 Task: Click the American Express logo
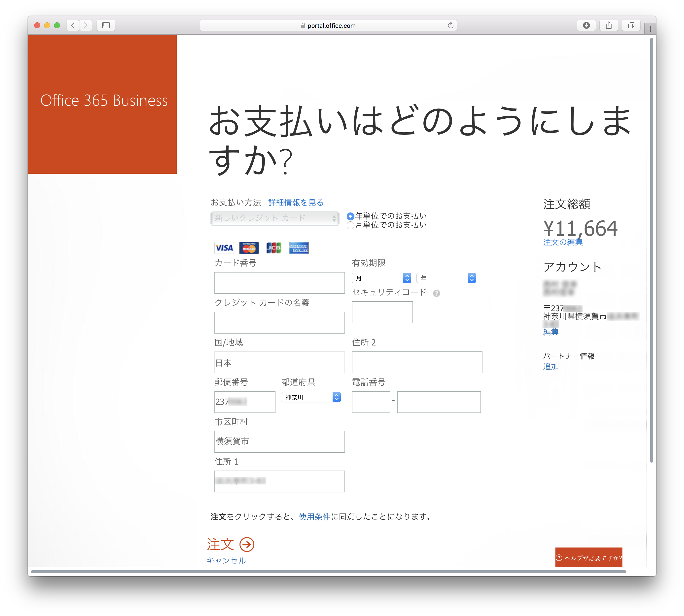[299, 248]
